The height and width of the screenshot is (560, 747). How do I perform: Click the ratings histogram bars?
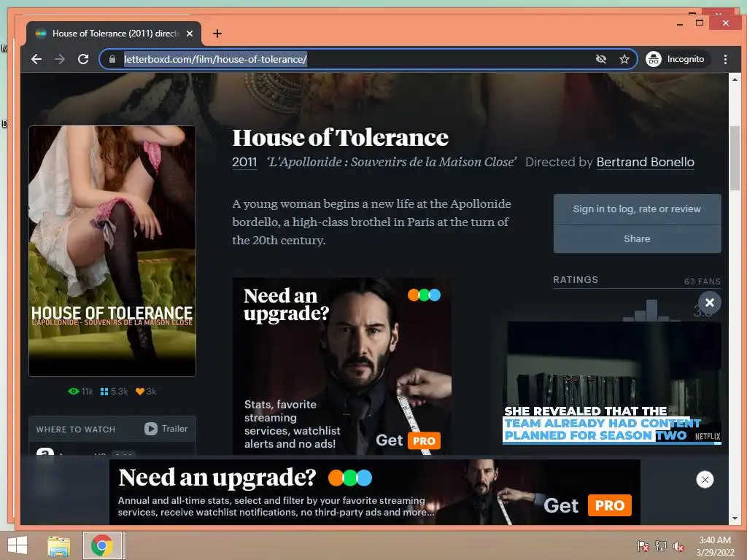point(653,310)
